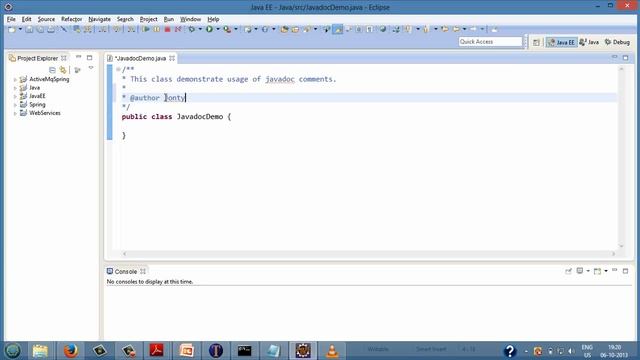Image resolution: width=640 pixels, height=360 pixels.
Task: Open the Run icon dropdown arrow
Action: point(218,29)
